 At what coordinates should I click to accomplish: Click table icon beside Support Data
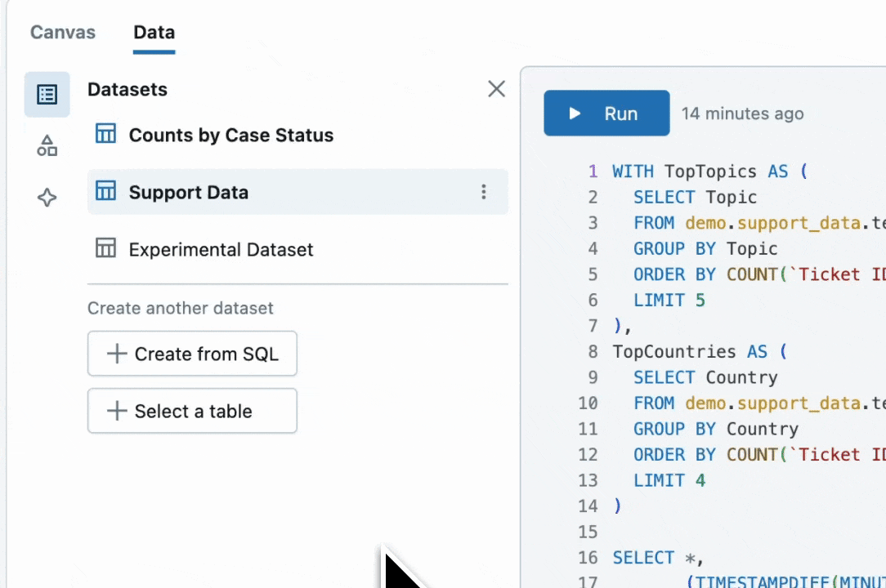pos(105,192)
